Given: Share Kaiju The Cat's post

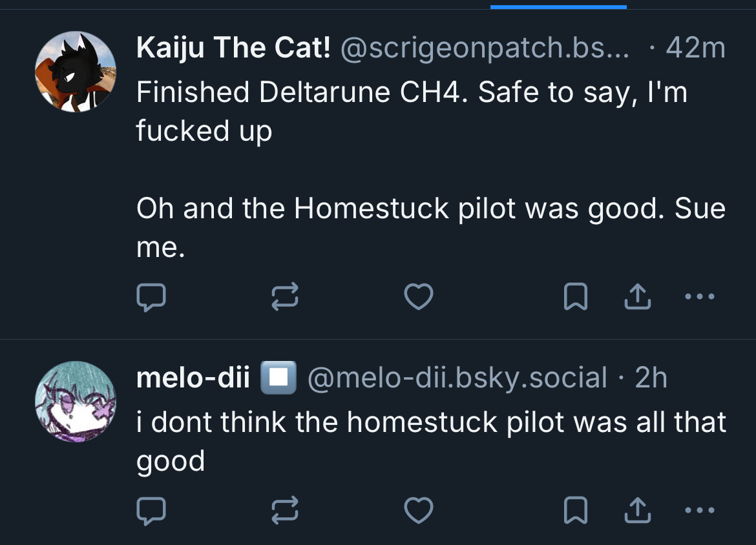Looking at the screenshot, I should [x=636, y=297].
